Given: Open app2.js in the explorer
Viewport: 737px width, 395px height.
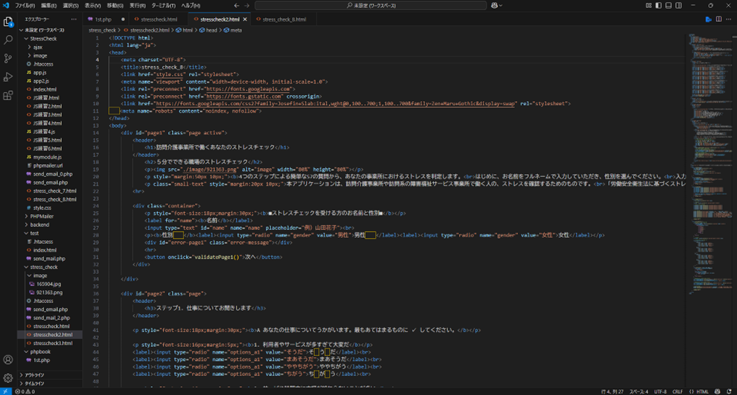Looking at the screenshot, I should (50, 81).
